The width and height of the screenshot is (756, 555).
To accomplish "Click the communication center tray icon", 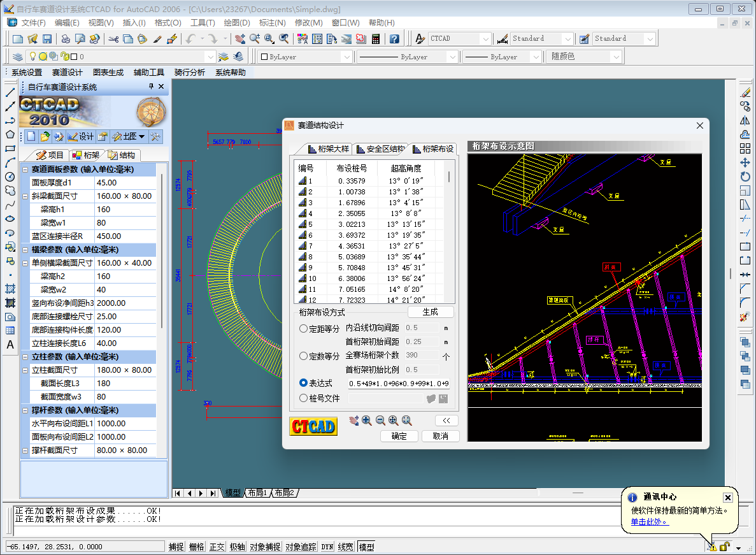I will click(712, 546).
